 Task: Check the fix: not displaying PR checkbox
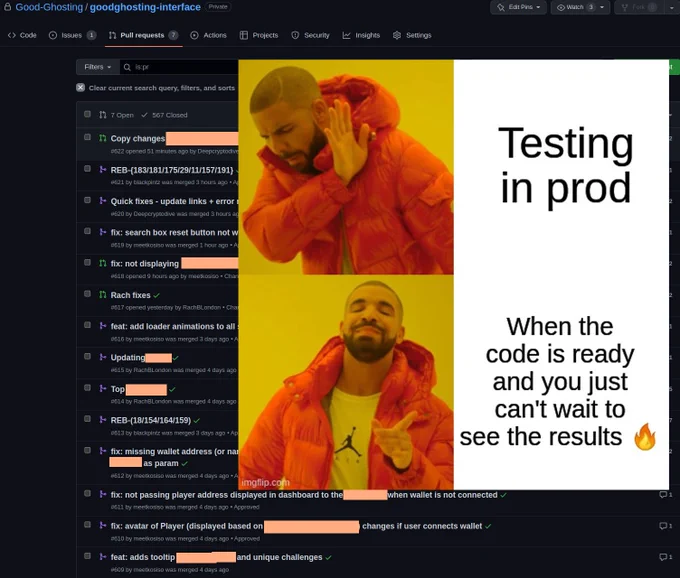click(88, 262)
